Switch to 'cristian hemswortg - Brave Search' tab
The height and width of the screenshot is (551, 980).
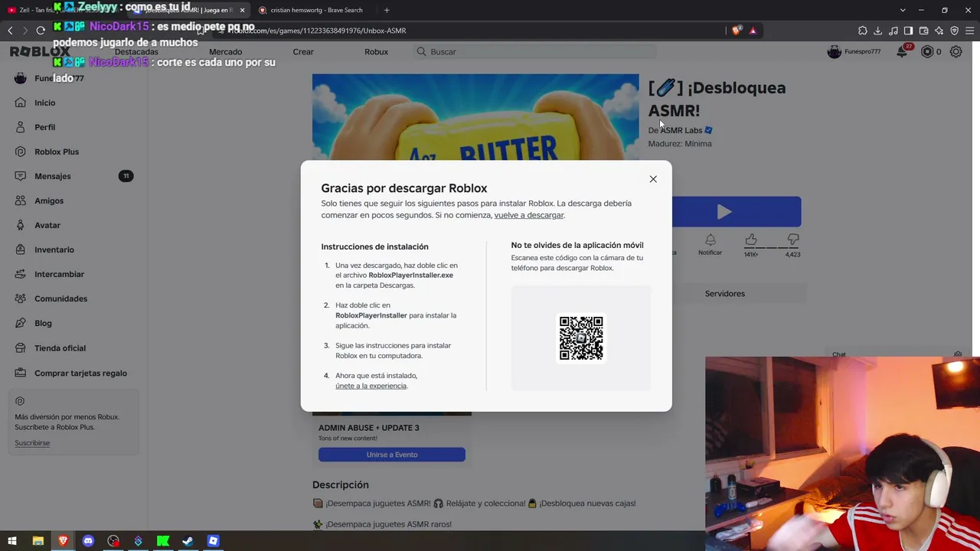coord(316,10)
